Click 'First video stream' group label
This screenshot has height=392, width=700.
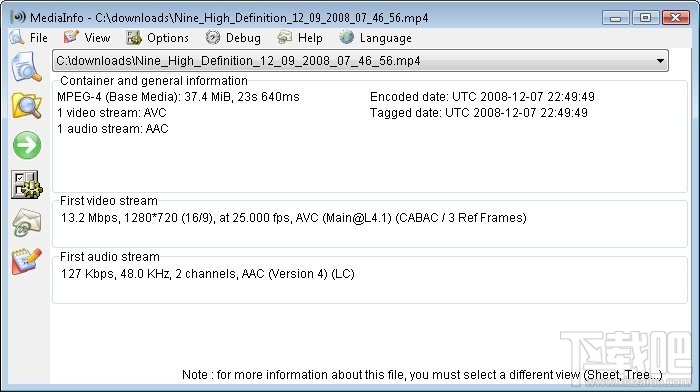[108, 201]
